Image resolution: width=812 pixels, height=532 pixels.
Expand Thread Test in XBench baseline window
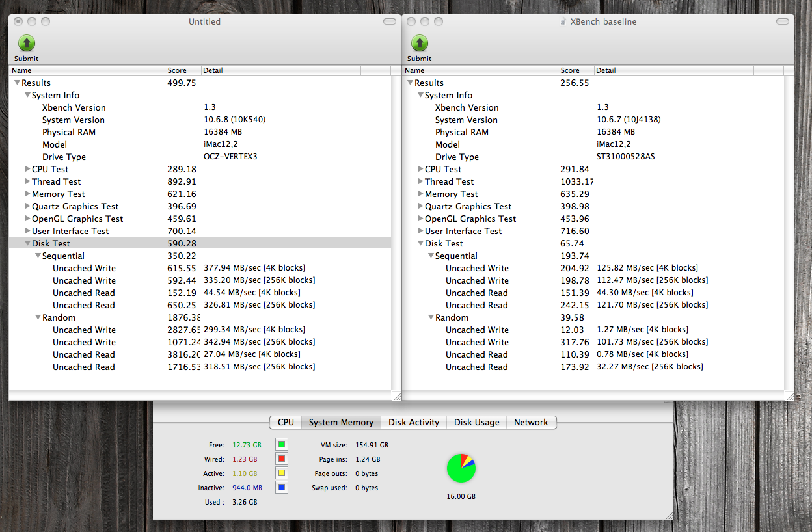coord(420,181)
